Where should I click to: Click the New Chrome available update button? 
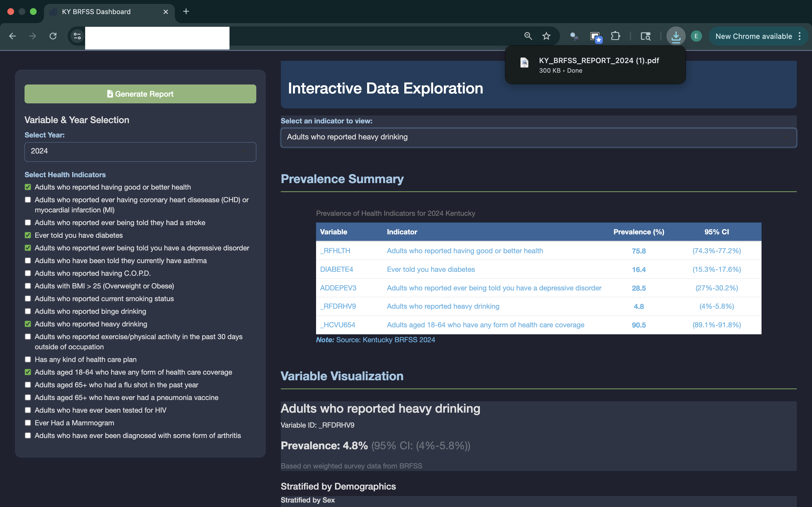coord(754,36)
